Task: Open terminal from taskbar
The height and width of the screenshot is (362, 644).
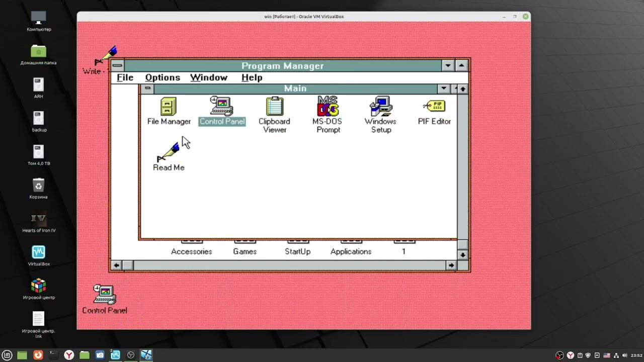Action: [53, 355]
